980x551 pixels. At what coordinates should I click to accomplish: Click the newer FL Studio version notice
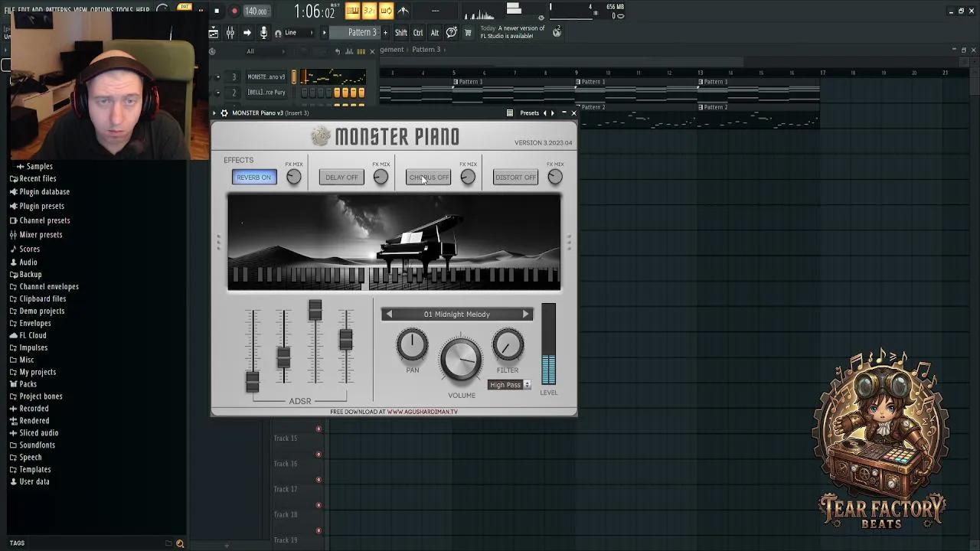(512, 32)
